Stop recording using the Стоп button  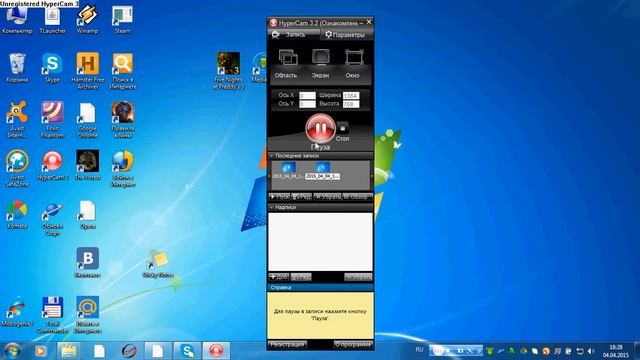pos(342,128)
